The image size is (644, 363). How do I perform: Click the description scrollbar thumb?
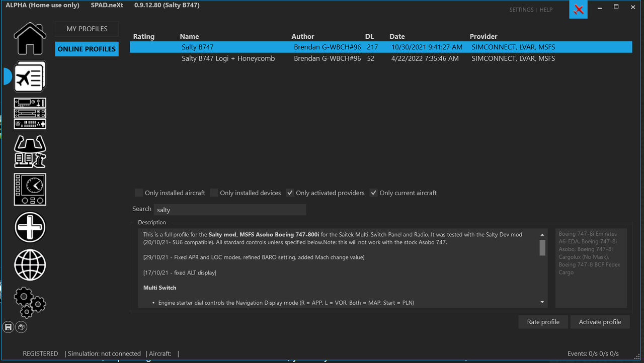(x=542, y=248)
